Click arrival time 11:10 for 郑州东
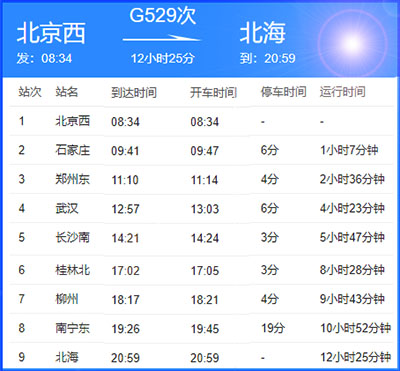 pos(125,180)
